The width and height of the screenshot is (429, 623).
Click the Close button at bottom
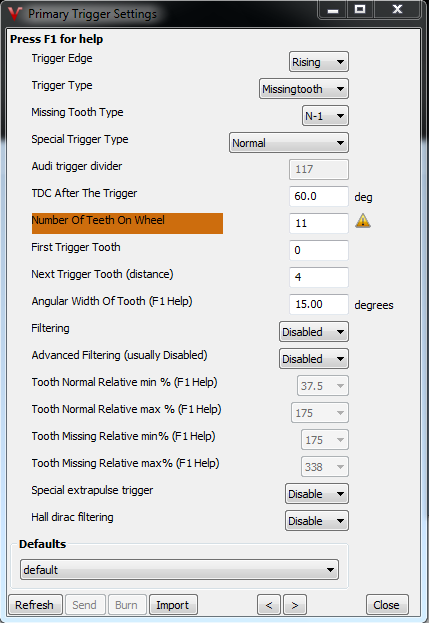(x=387, y=605)
